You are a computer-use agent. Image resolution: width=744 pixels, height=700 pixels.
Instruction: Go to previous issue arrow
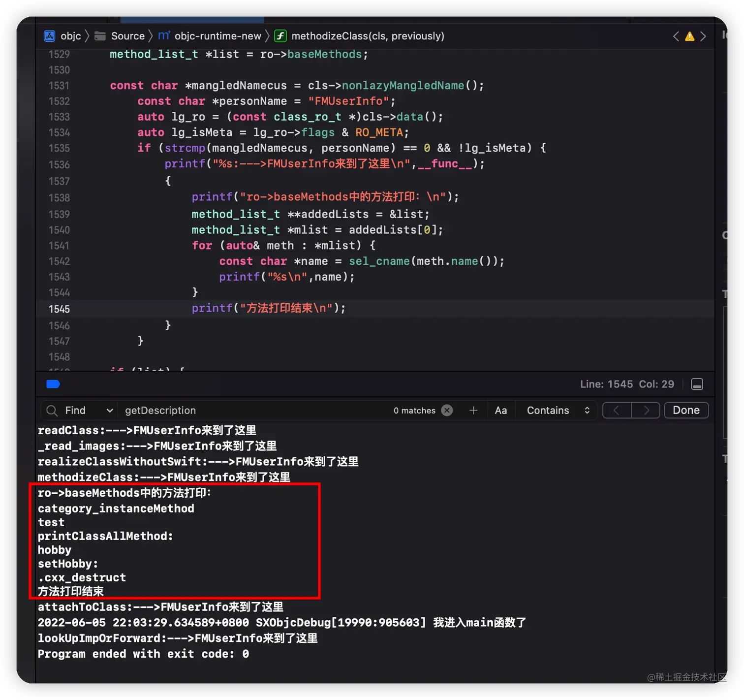[676, 36]
